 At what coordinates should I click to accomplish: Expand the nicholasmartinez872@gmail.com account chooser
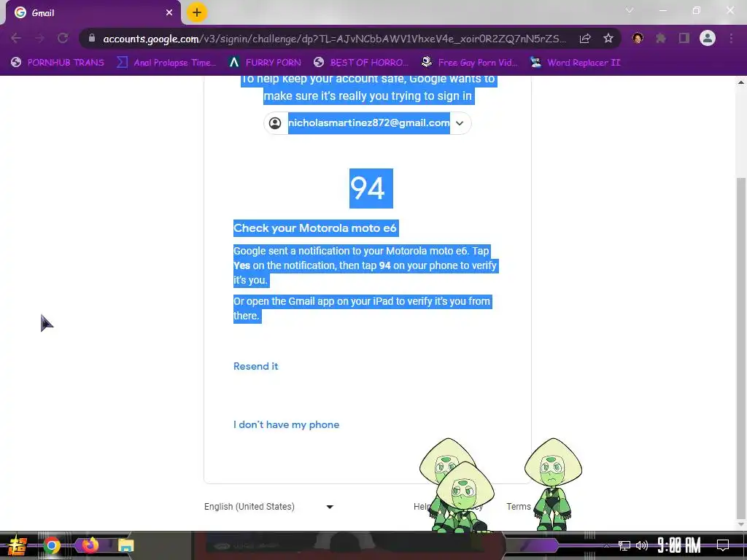[x=368, y=123]
